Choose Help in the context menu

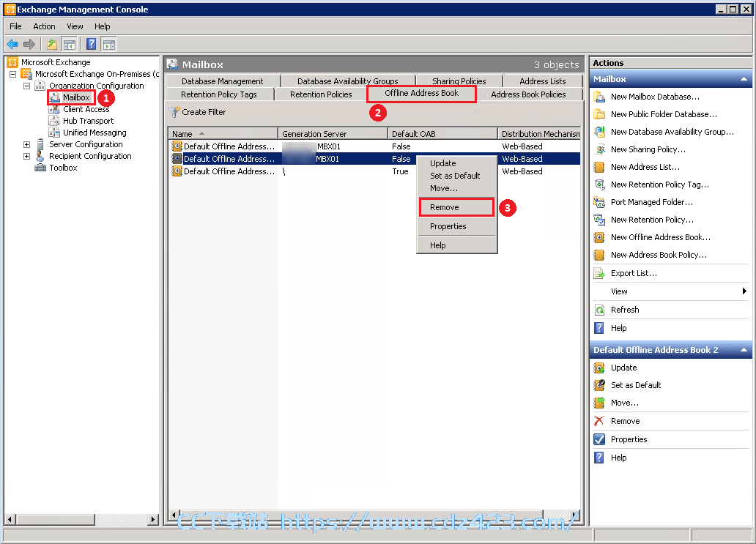point(456,245)
